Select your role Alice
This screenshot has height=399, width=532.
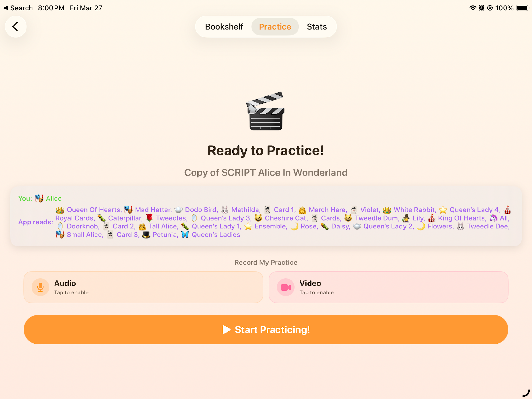[x=54, y=198]
